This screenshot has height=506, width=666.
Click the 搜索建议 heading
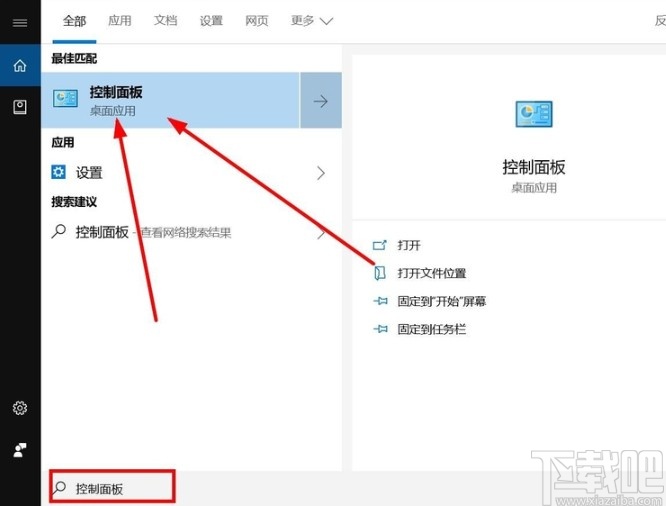tap(74, 201)
